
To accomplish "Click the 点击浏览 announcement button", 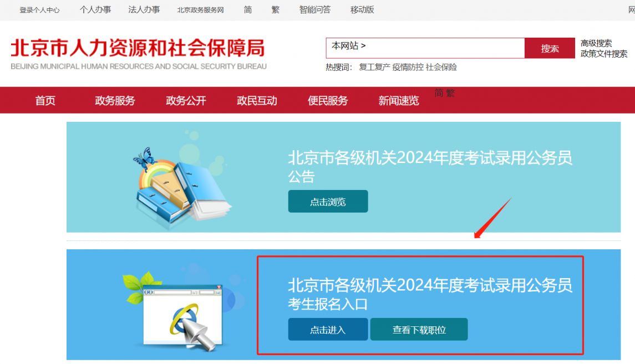I will [x=328, y=202].
